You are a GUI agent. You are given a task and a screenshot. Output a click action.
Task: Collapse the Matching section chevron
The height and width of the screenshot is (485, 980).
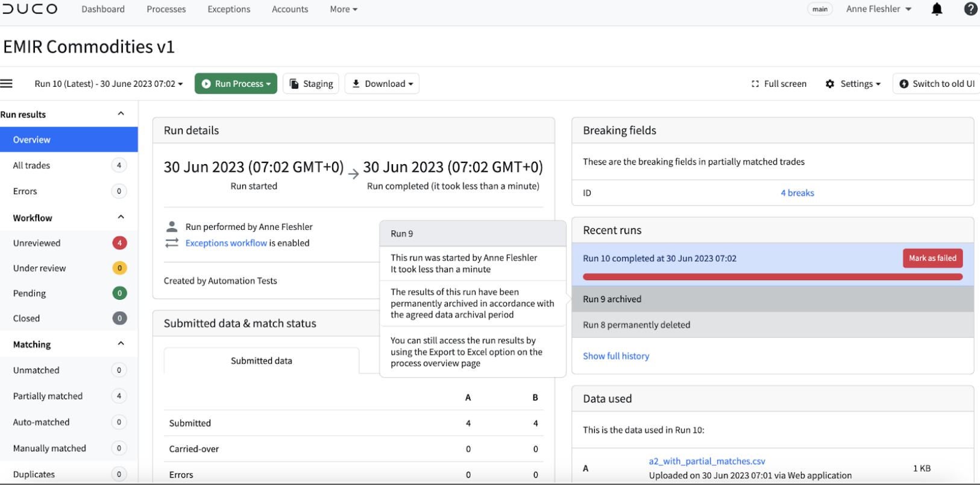(x=121, y=344)
